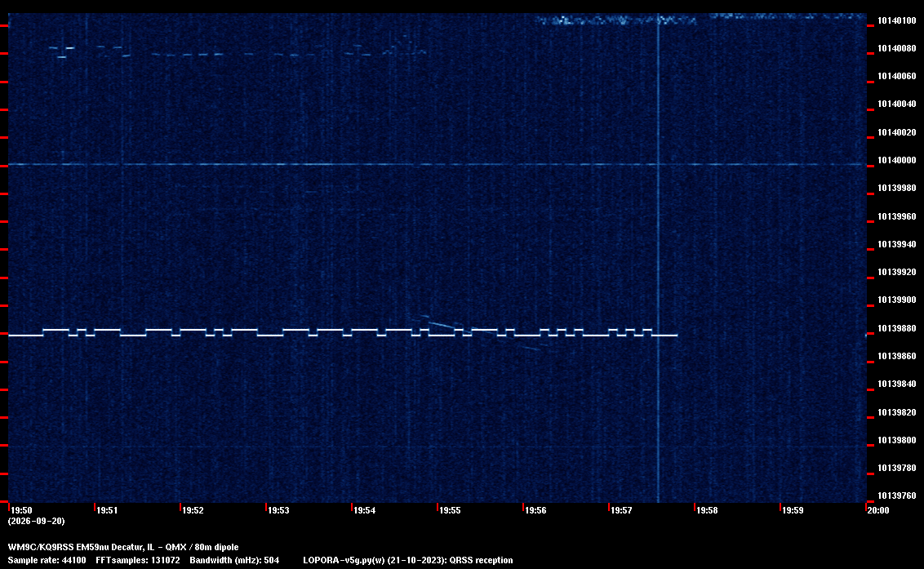Click the FFTsamples: 131072 text
This screenshot has width=924, height=569.
[x=138, y=560]
